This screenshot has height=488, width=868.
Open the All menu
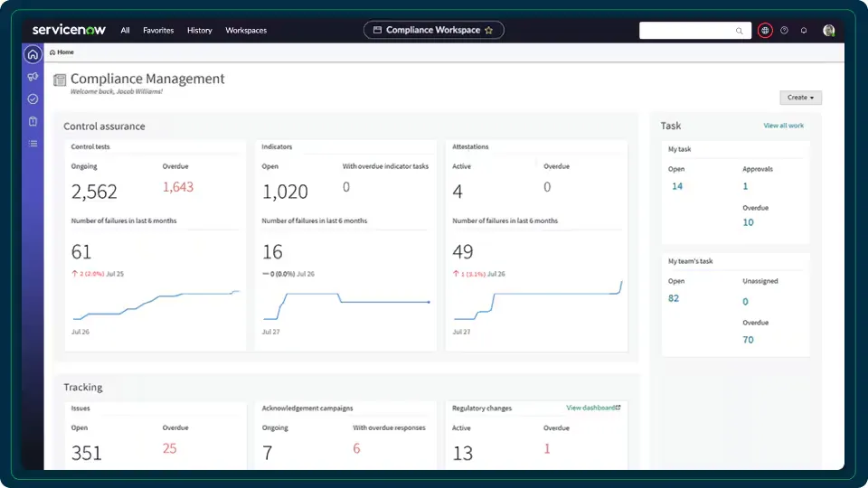point(125,30)
